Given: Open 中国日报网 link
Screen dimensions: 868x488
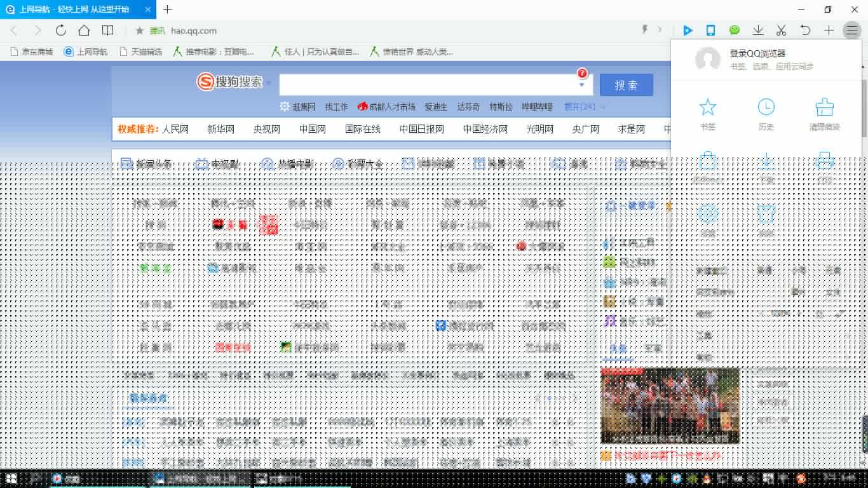Looking at the screenshot, I should tap(422, 129).
